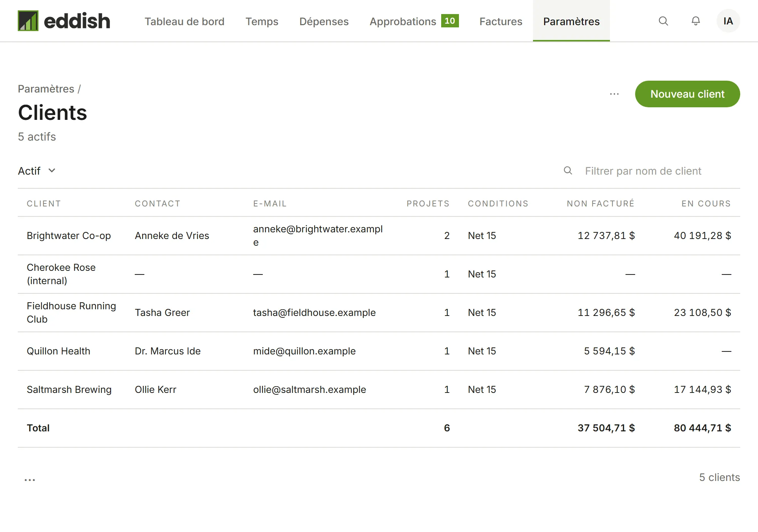Screen dimensions: 758x532
Task: Expand the Actif status filter dropdown
Action: click(37, 171)
